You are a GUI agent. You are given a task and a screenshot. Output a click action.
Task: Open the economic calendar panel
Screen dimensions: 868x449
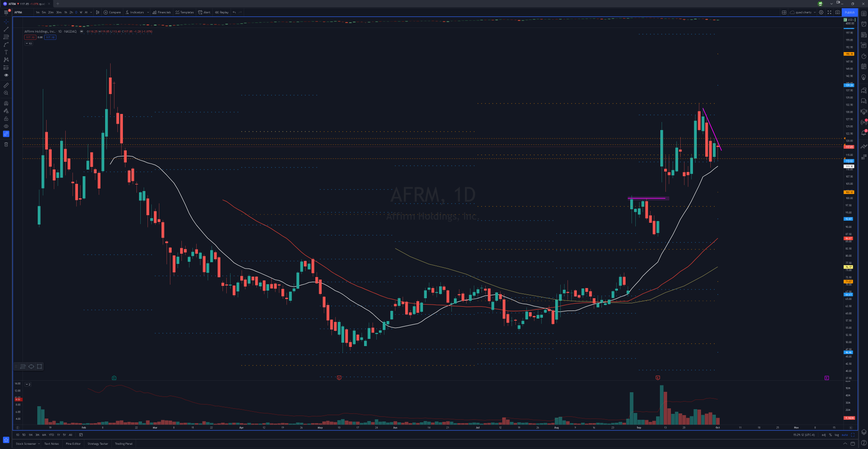864,67
